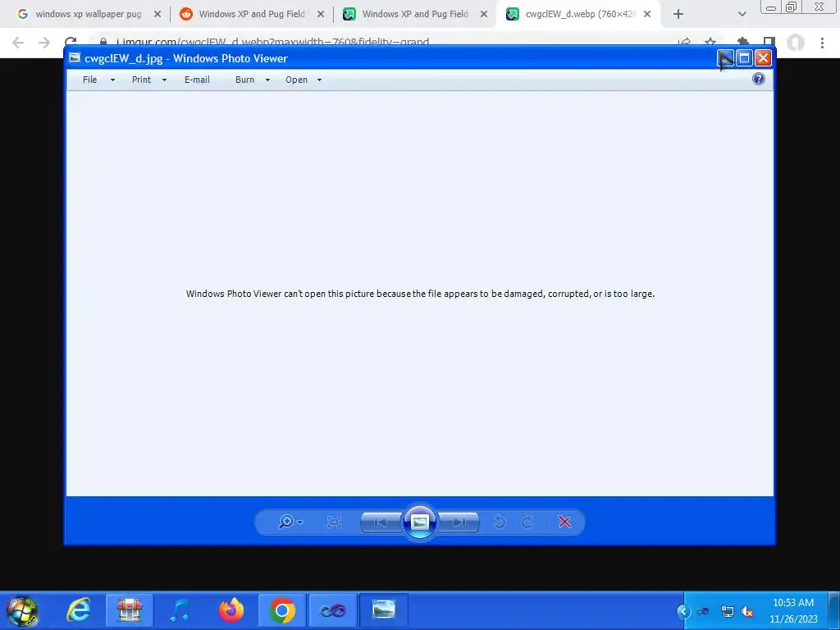The height and width of the screenshot is (630, 840).
Task: Expand the Open dropdown arrow
Action: [319, 80]
